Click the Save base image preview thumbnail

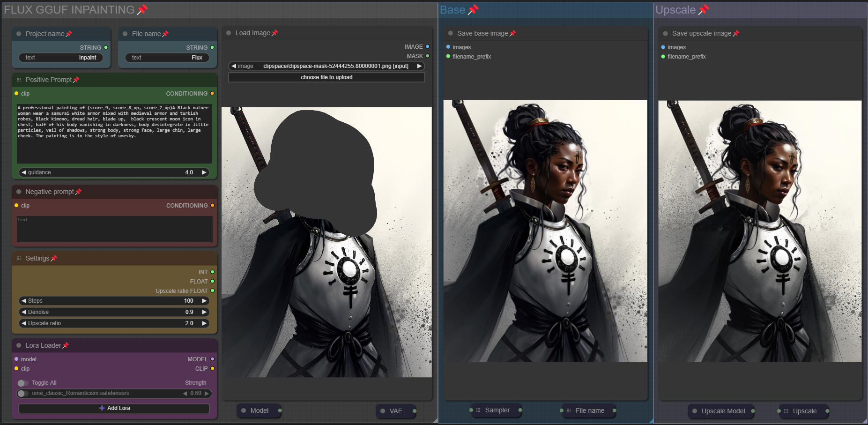545,231
